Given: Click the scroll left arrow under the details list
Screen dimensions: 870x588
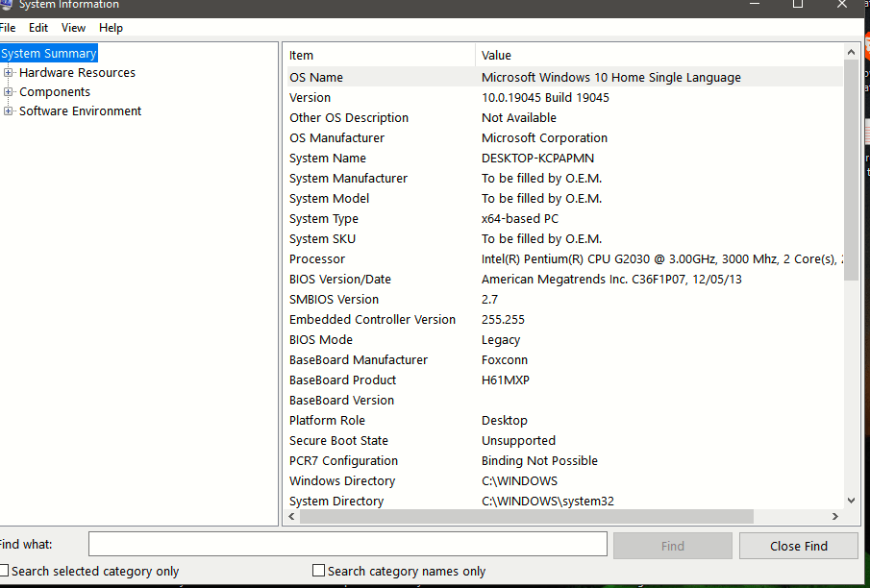Looking at the screenshot, I should (292, 517).
